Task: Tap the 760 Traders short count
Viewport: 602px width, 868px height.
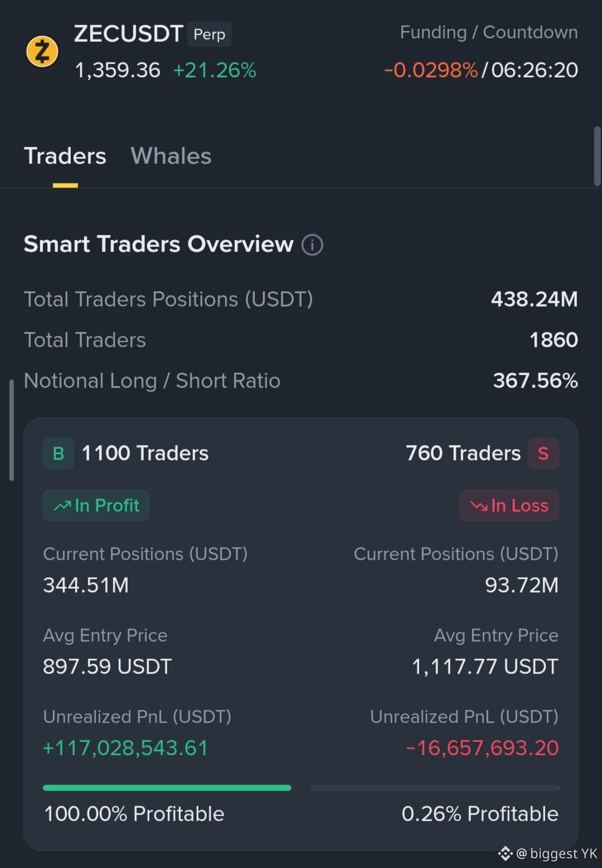Action: click(463, 453)
